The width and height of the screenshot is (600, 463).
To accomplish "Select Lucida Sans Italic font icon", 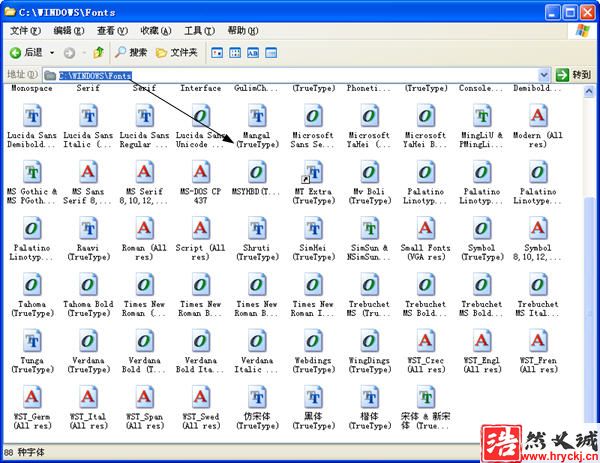I will tap(88, 116).
